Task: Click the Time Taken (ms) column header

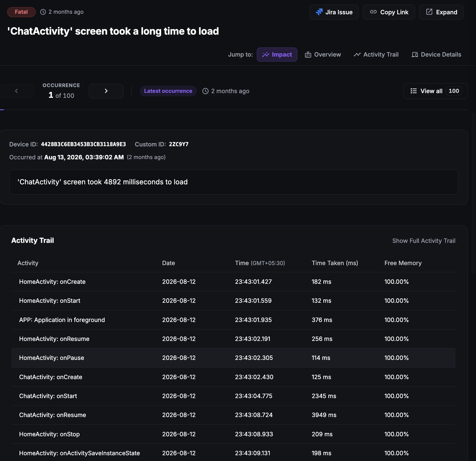Action: [x=335, y=263]
